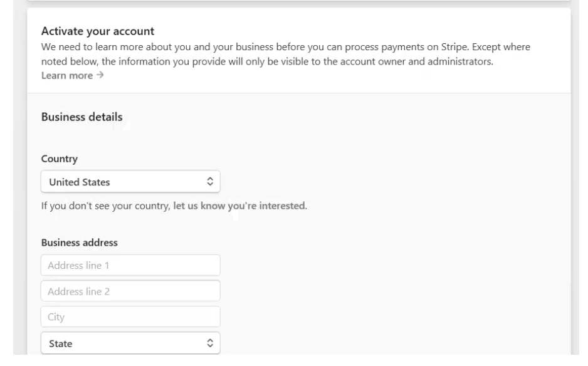Open the Country dropdown showing United States
Screen dimensions: 588x366
pyautogui.click(x=130, y=182)
